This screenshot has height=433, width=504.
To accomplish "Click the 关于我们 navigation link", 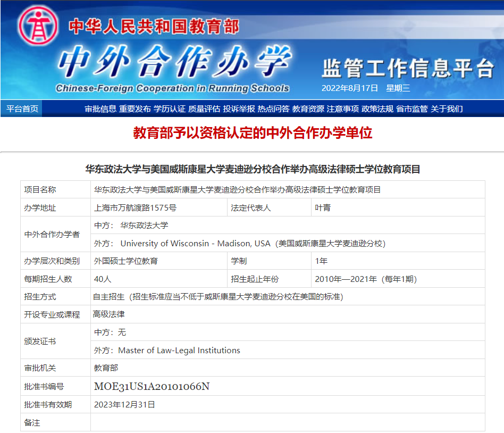I will point(447,109).
